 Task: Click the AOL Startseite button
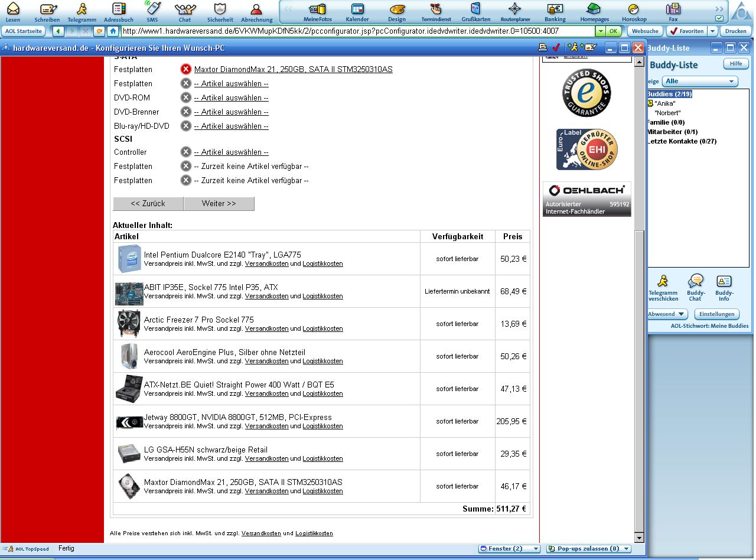24,31
